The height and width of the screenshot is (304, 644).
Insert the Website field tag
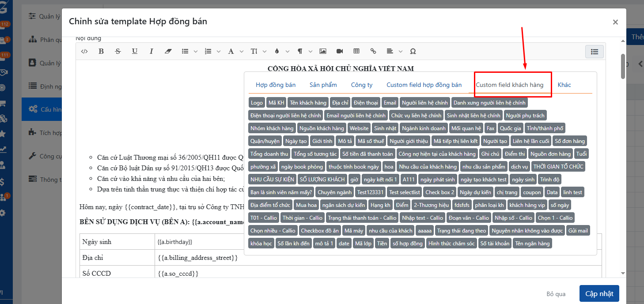(x=359, y=128)
